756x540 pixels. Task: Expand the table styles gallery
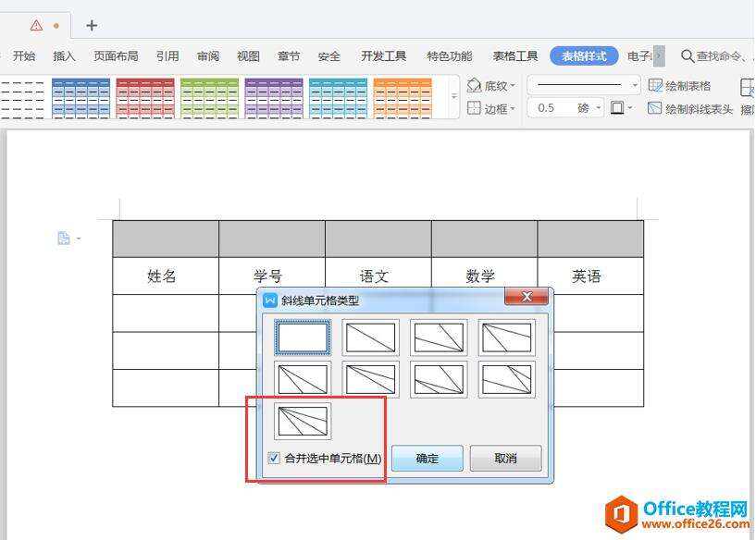(454, 96)
